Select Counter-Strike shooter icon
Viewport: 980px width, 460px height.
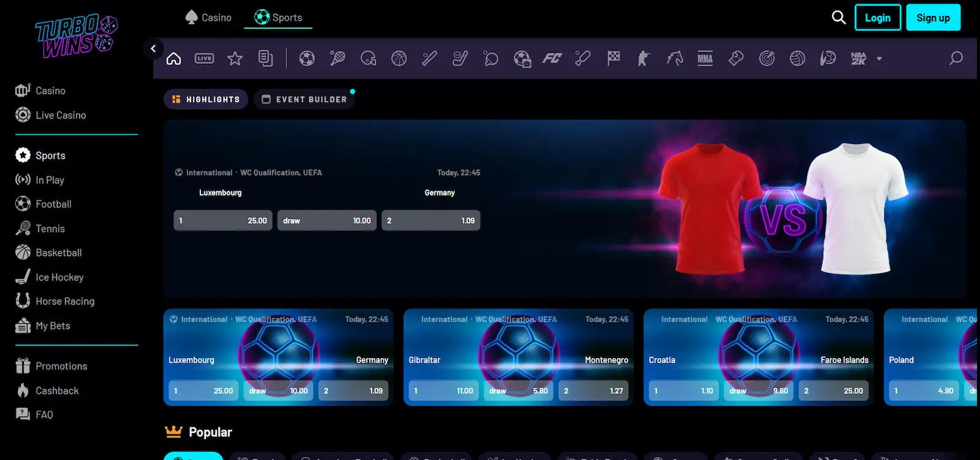click(x=644, y=58)
